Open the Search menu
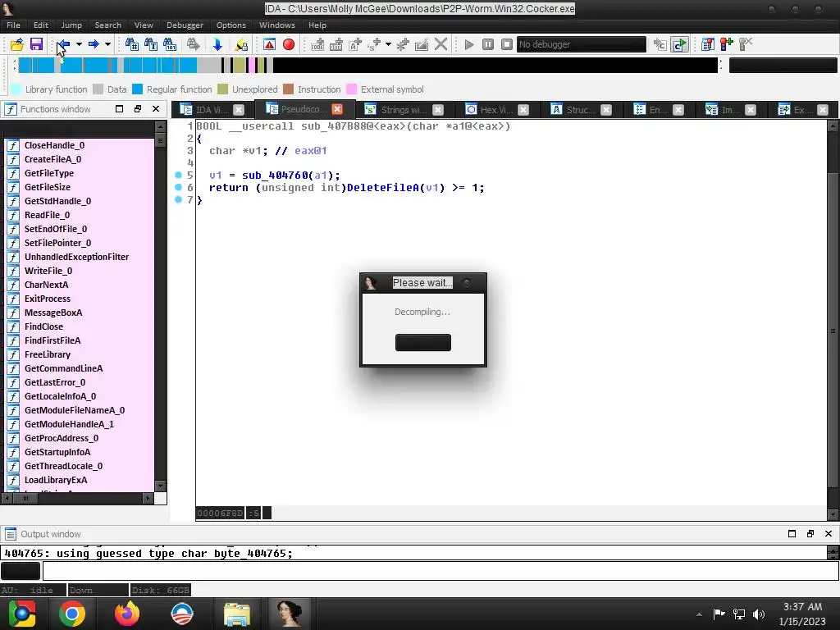Image resolution: width=840 pixels, height=630 pixels. click(x=107, y=25)
